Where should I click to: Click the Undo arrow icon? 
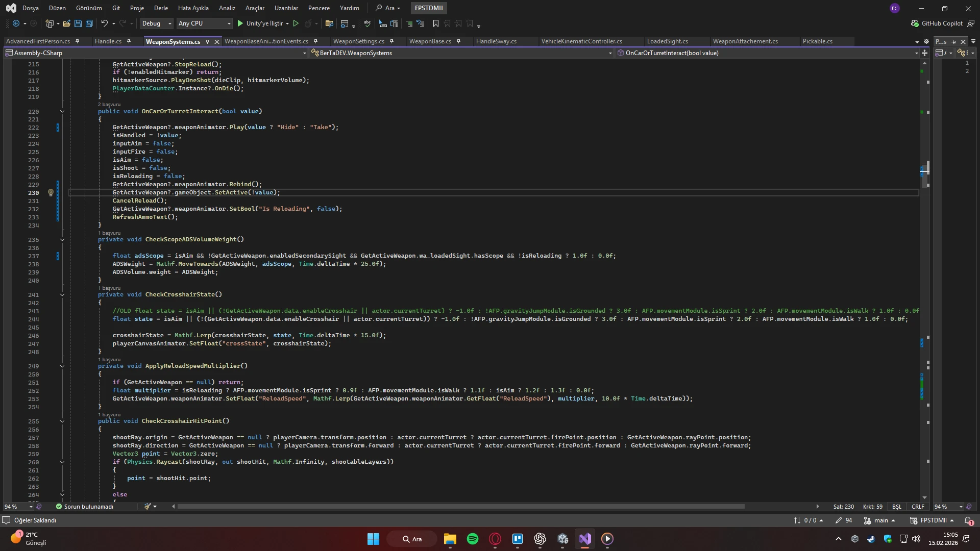coord(104,23)
